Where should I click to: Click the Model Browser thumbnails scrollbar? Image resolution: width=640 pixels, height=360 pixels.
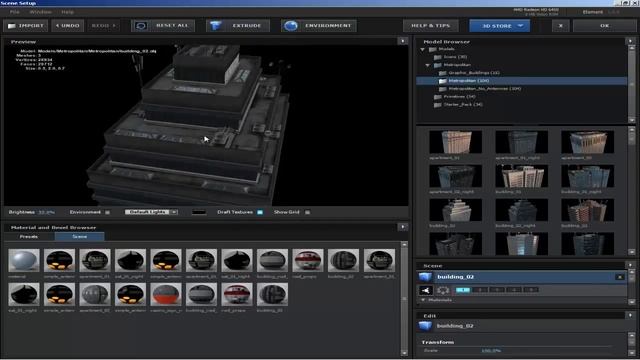coord(632,190)
